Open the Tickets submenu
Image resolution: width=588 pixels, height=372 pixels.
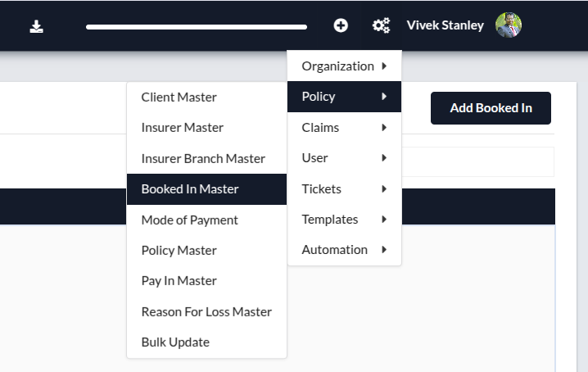pos(344,188)
